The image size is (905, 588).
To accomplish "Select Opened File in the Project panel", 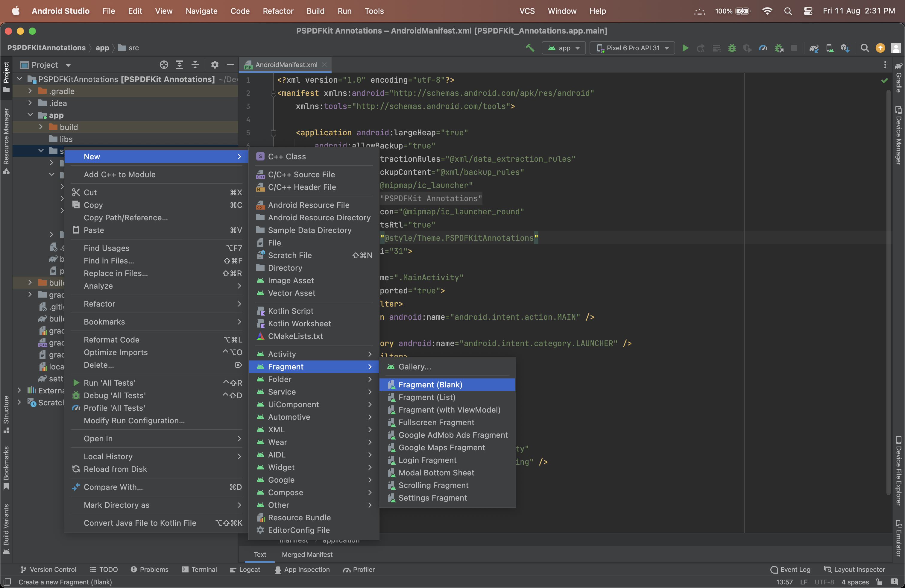I will [x=164, y=65].
